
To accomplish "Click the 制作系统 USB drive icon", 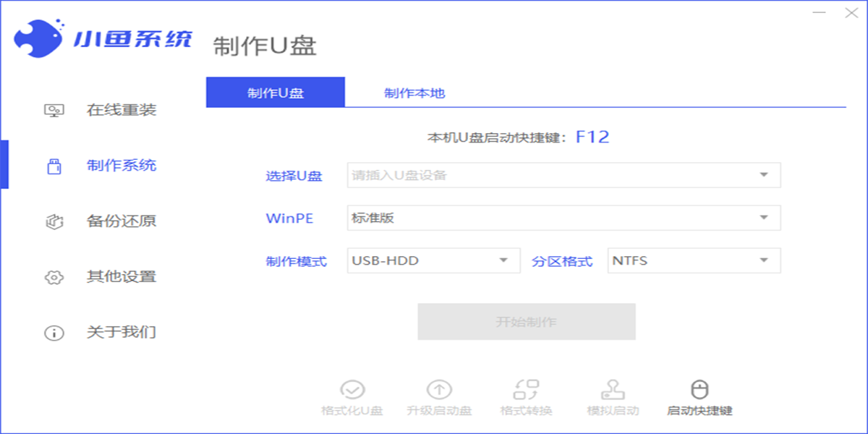I will [54, 166].
